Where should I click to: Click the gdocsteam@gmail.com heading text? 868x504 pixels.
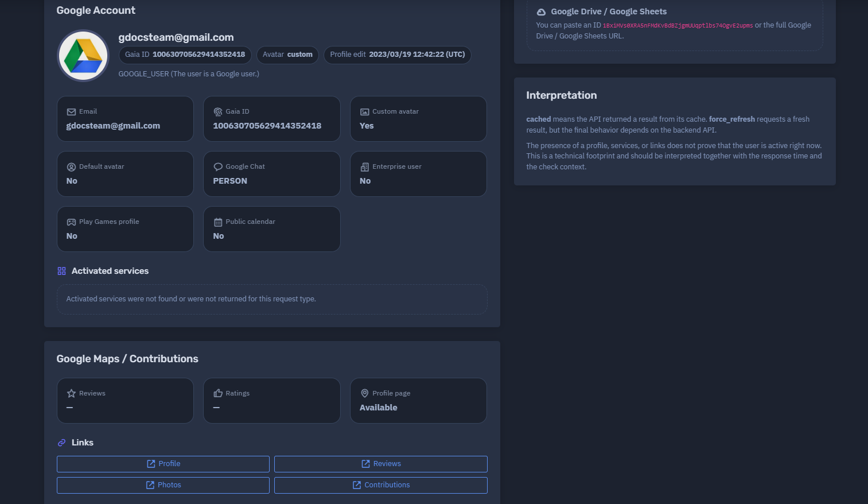click(x=176, y=37)
